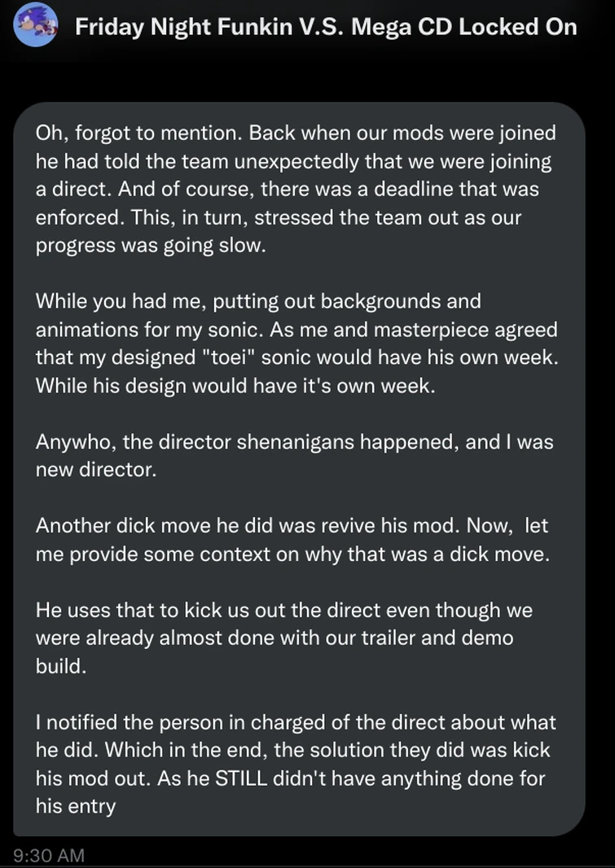Click the text "new director."
Image resolution: width=615 pixels, height=868 pixels.
pyautogui.click(x=96, y=470)
